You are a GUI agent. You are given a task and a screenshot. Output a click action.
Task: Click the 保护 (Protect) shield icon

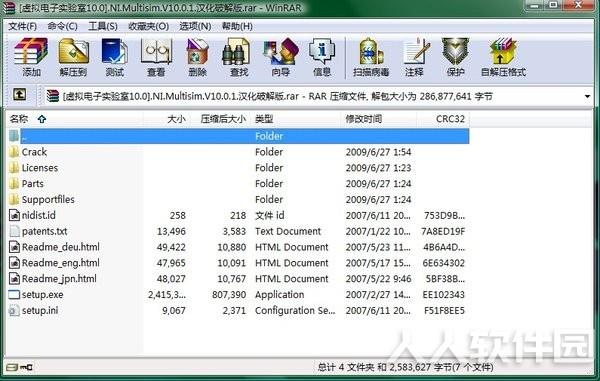click(x=455, y=57)
